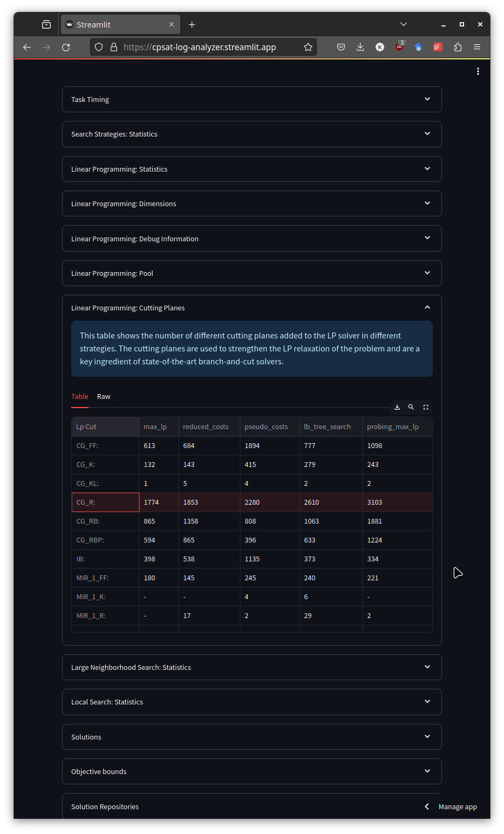
Task: Open uBlock extension icon with badge
Action: click(399, 46)
